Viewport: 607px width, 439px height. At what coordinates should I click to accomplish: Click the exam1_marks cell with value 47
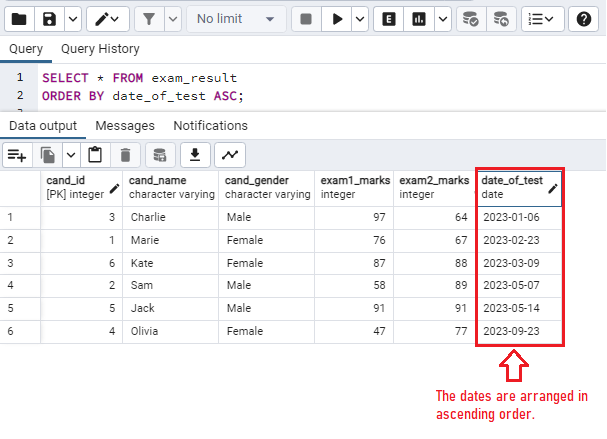pos(354,331)
